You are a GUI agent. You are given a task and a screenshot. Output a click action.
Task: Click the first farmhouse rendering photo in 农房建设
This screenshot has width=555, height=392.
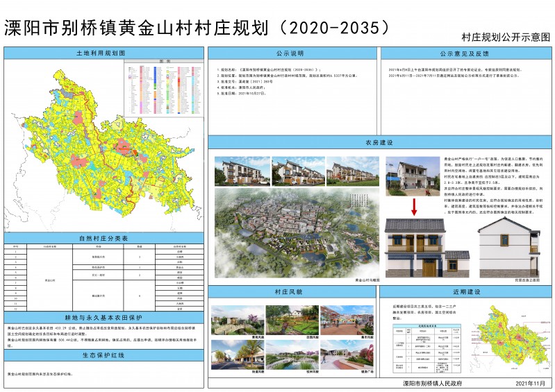click(x=242, y=171)
